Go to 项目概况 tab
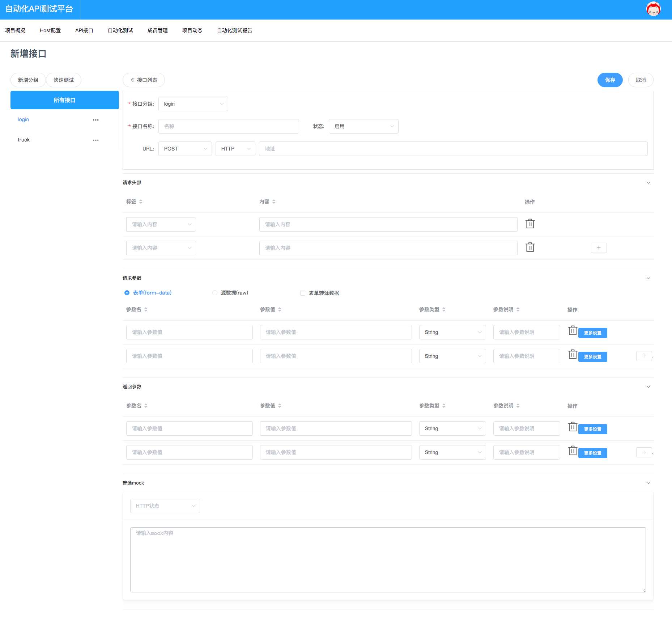The height and width of the screenshot is (617, 672). pos(15,30)
